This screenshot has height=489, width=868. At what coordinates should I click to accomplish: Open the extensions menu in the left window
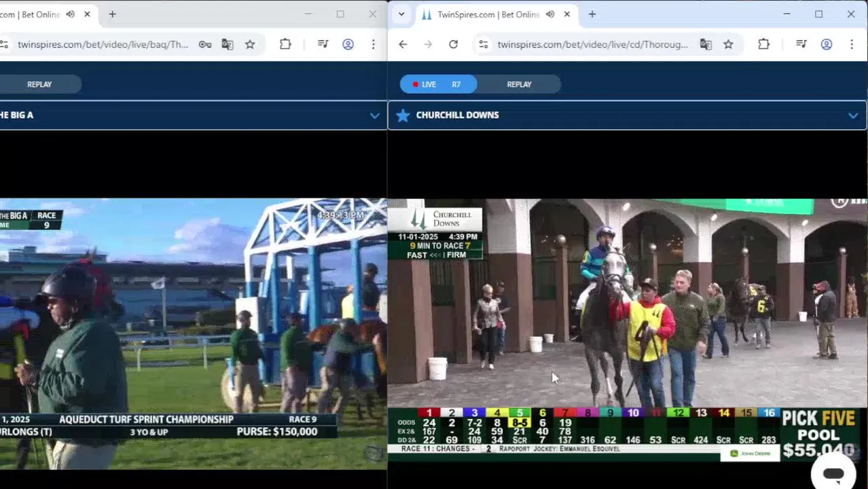pyautogui.click(x=285, y=44)
